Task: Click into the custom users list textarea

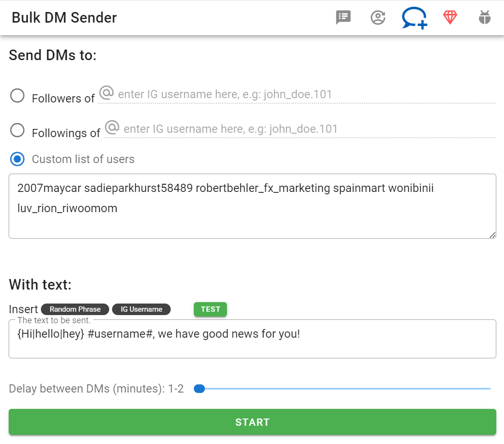Action: tap(252, 206)
